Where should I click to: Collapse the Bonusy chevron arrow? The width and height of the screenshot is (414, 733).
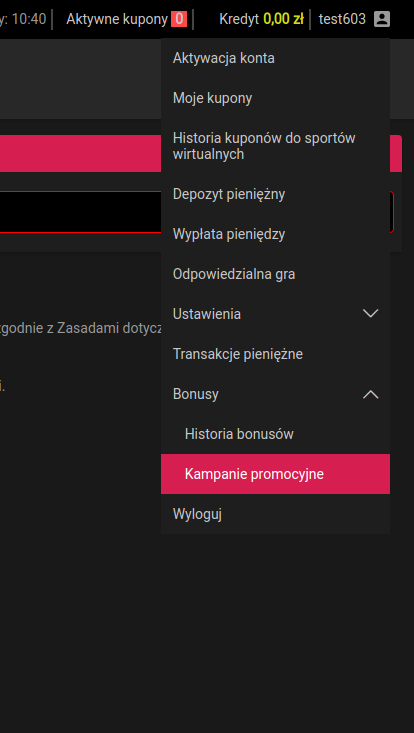pos(371,395)
